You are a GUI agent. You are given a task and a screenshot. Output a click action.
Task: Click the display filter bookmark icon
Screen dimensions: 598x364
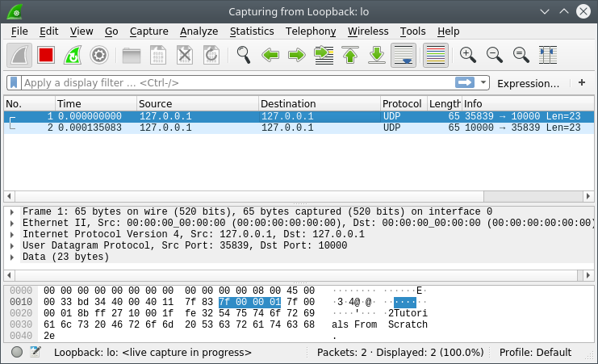(x=14, y=83)
